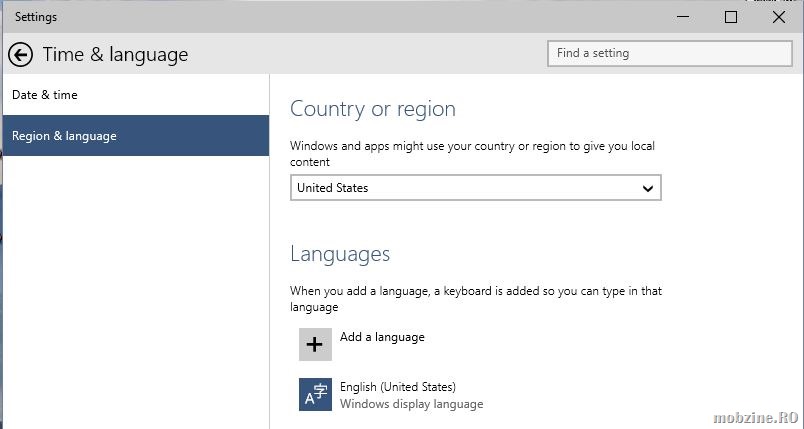Image resolution: width=804 pixels, height=429 pixels.
Task: Click the plus icon to add language
Action: [x=315, y=344]
